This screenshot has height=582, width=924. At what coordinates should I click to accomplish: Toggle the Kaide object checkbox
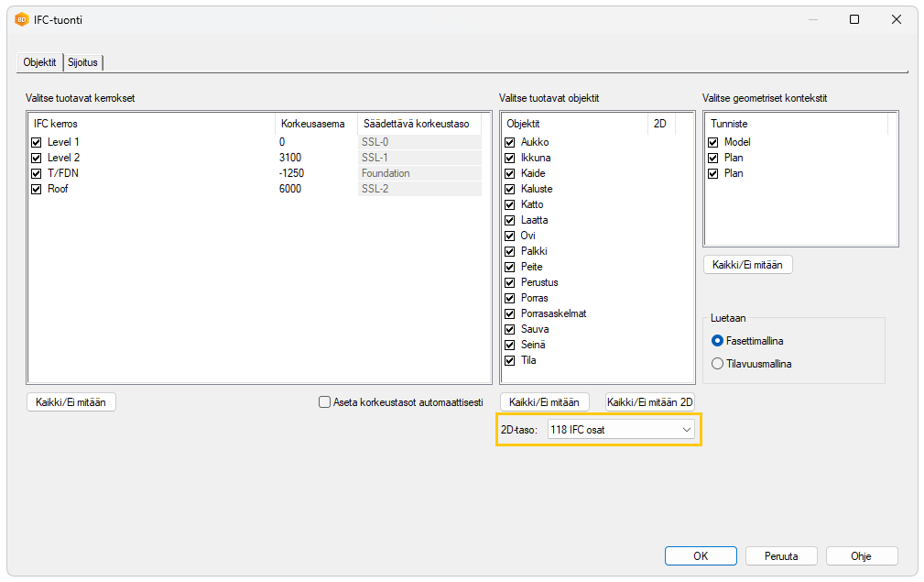point(510,173)
